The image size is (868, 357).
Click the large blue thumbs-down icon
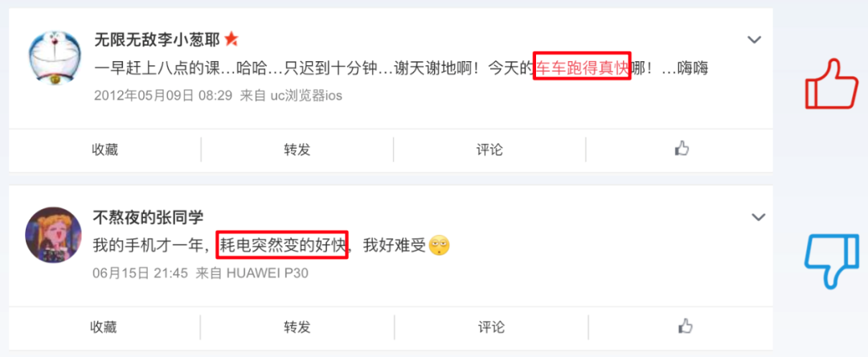point(832,261)
